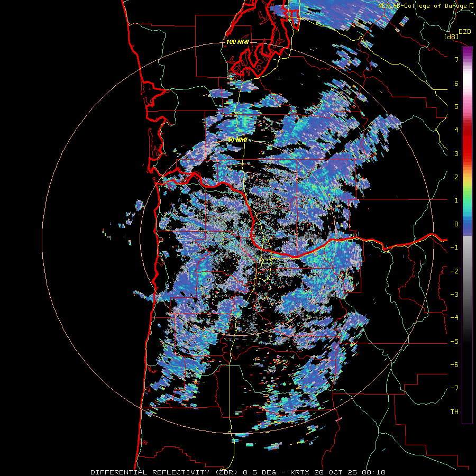Select the positive 6 dB scale label
The image size is (476, 476).
click(456, 83)
